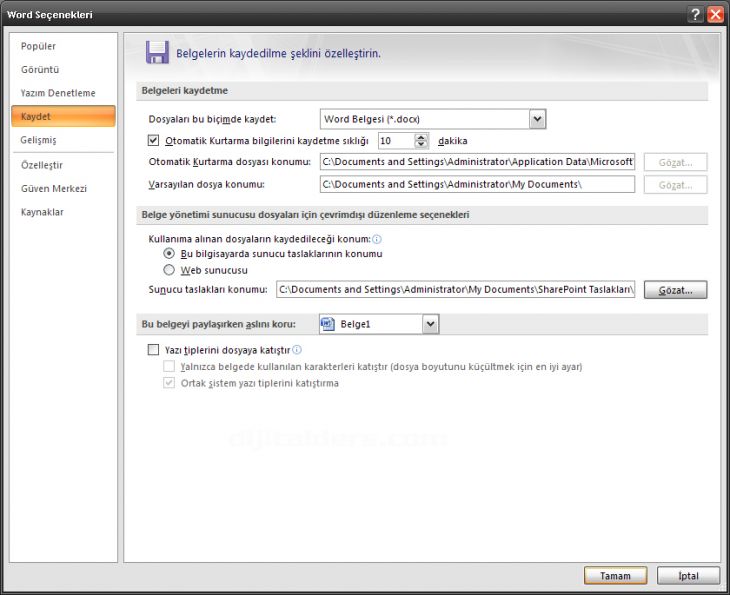Click the info icon next to Yazı tiplerini dosyaya katıştır
This screenshot has width=730, height=595.
[x=297, y=350]
